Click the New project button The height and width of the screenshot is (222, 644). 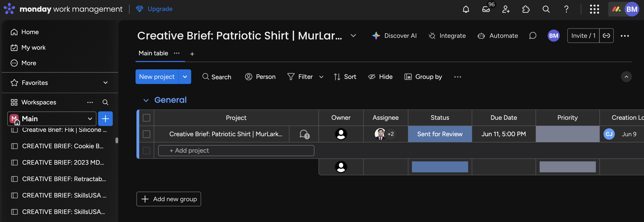157,77
